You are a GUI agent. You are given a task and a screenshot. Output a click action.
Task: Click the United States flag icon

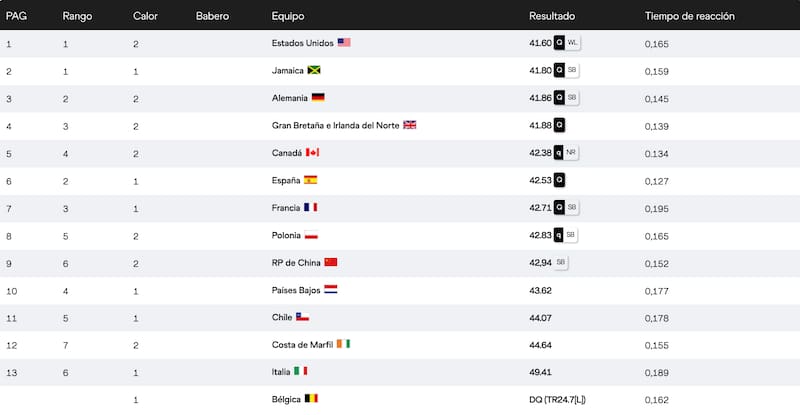(x=344, y=42)
